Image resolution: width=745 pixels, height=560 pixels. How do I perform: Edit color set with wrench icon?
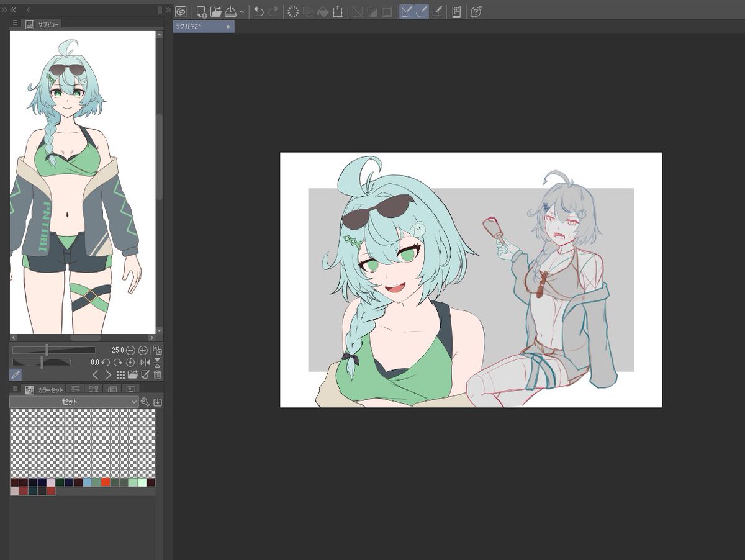tap(145, 402)
